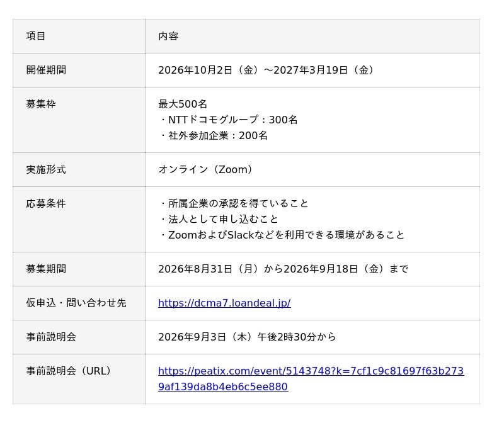Click the ZoomおよびSlack condition line
This screenshot has width=504, height=423.
pos(281,235)
